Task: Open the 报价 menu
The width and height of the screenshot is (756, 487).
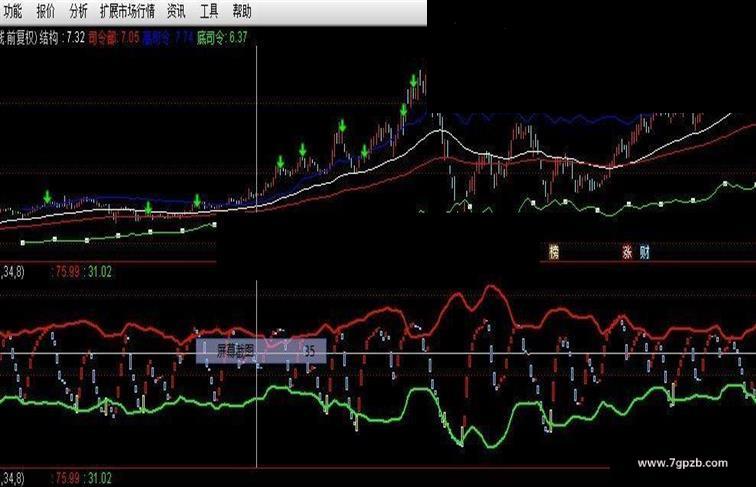Action: pos(46,12)
